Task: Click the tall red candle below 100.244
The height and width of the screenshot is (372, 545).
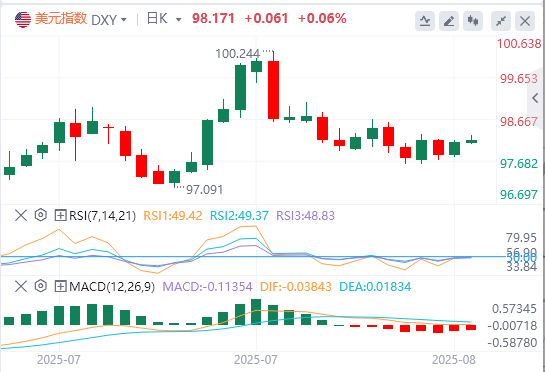Action: coord(274,90)
